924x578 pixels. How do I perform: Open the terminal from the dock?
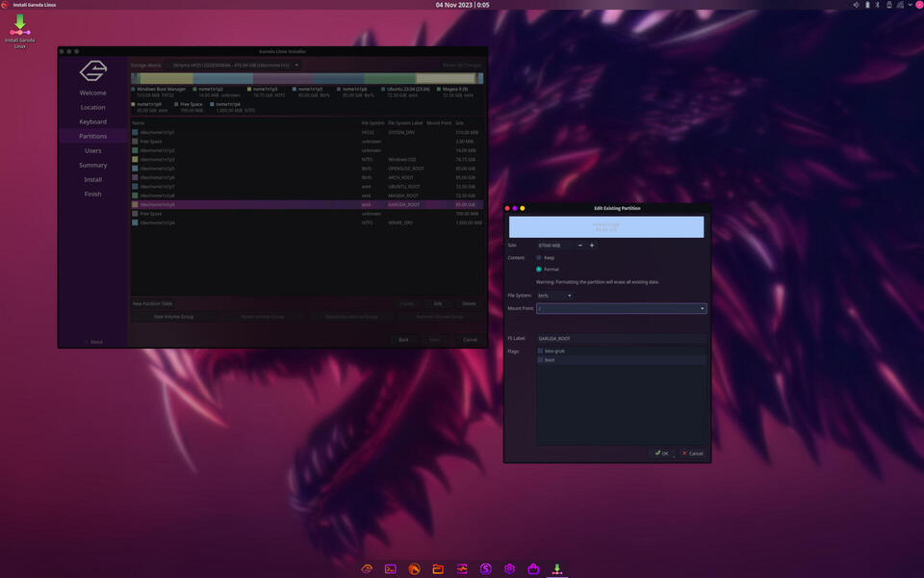(390, 568)
